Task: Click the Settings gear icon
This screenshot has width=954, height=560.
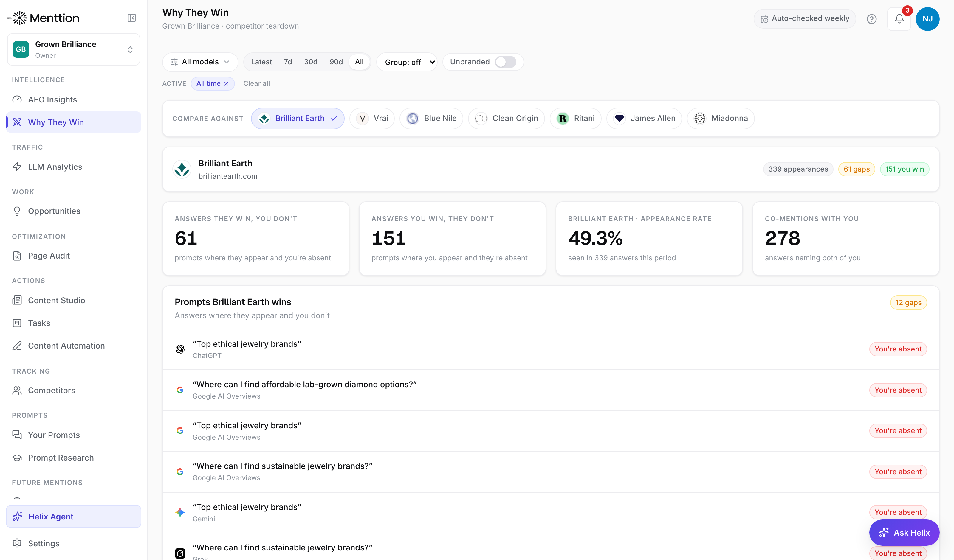Action: point(17,543)
